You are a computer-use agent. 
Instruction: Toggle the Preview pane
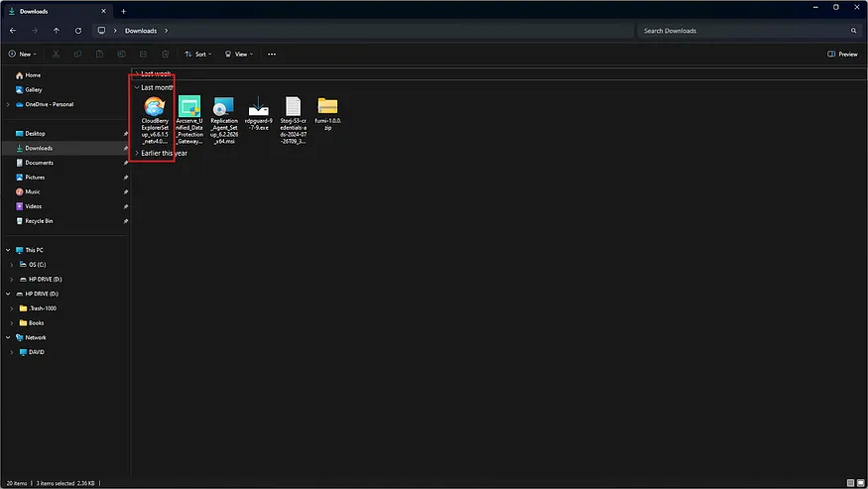point(842,54)
